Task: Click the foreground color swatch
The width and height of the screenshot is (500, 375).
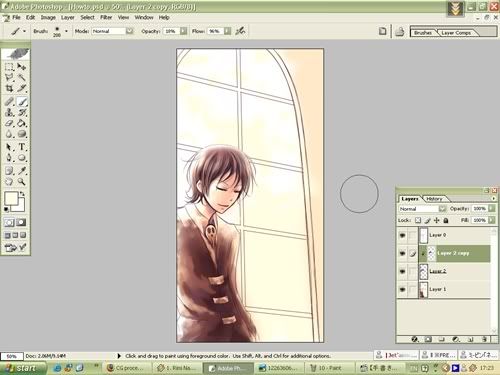Action: point(11,198)
